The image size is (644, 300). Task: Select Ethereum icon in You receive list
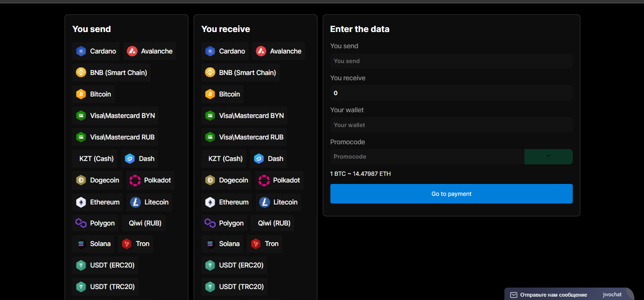210,202
